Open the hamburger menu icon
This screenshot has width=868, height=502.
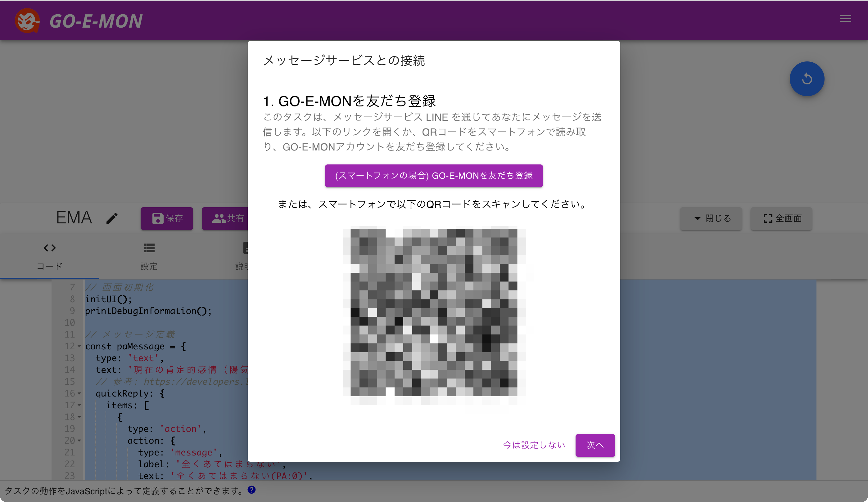coord(845,19)
